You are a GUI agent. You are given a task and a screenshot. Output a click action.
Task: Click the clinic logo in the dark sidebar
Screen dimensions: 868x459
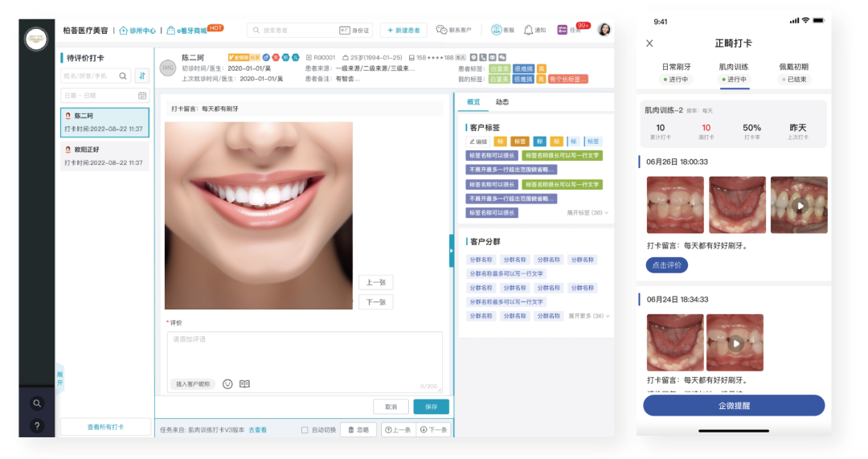coord(36,39)
